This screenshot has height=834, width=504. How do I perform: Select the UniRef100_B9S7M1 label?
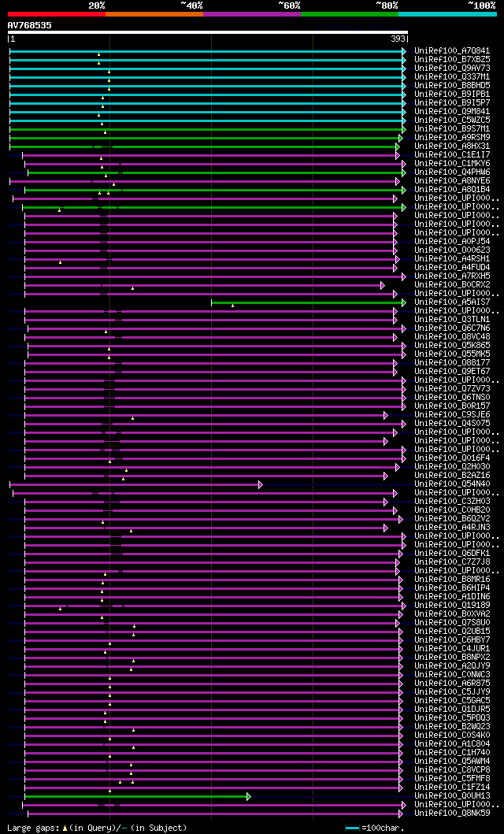[453, 128]
